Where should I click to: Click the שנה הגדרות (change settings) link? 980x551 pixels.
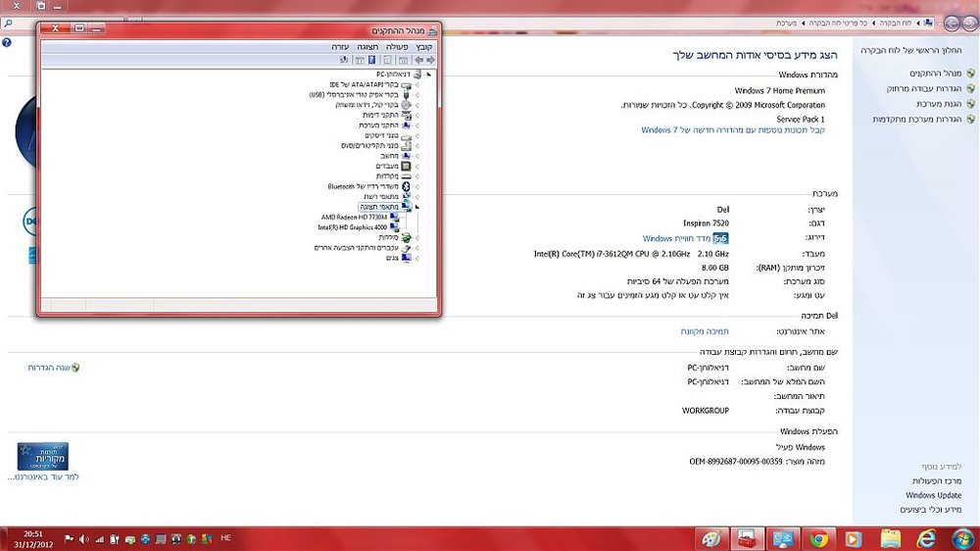(49, 368)
